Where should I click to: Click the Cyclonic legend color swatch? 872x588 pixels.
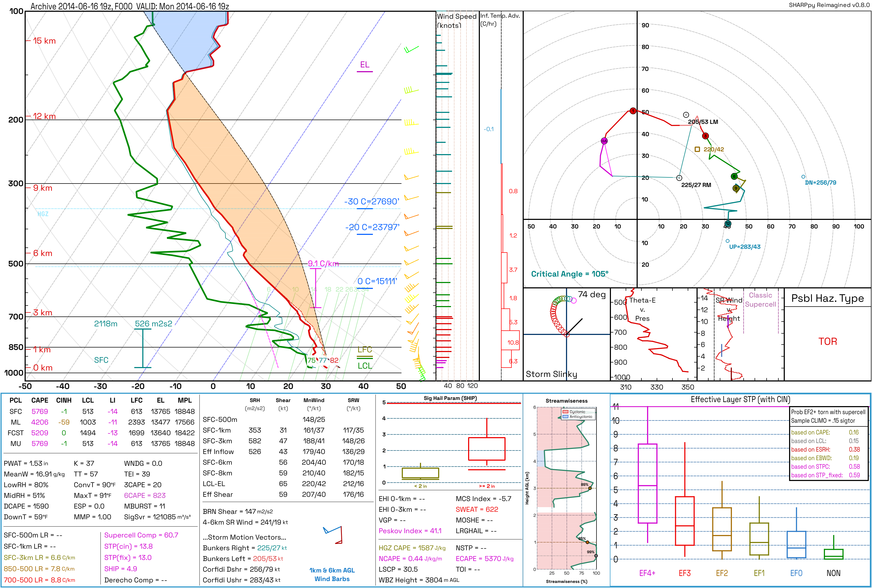coord(565,412)
